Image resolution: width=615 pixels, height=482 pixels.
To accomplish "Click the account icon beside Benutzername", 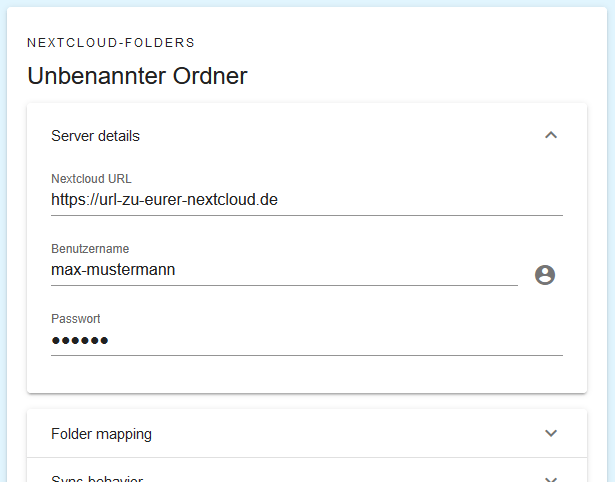I will tap(545, 275).
